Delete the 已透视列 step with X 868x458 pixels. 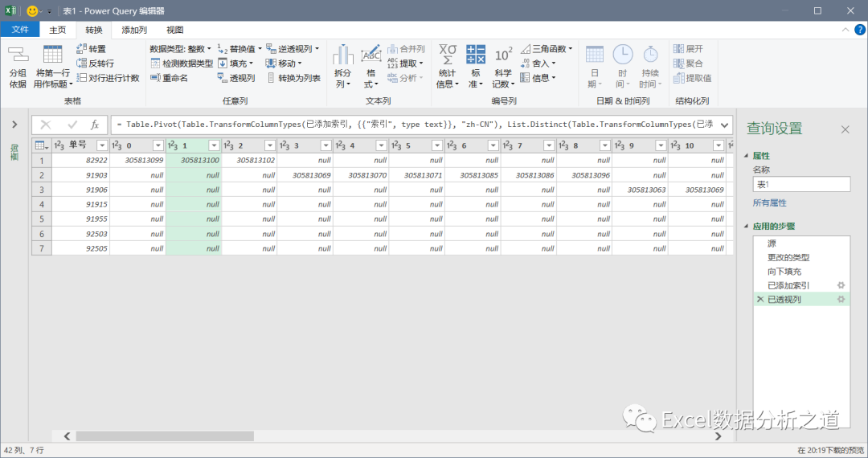760,299
